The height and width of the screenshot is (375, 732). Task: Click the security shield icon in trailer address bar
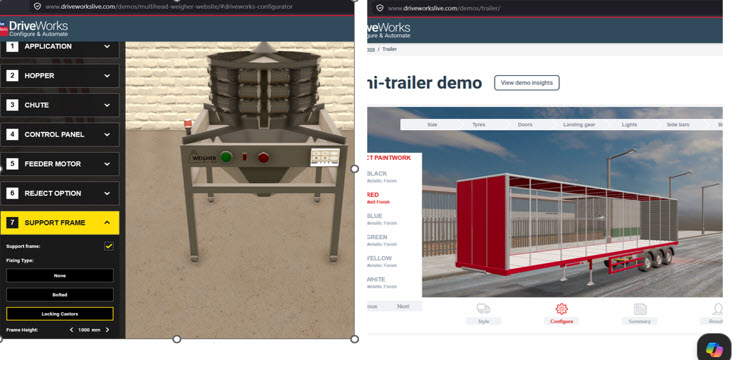380,8
